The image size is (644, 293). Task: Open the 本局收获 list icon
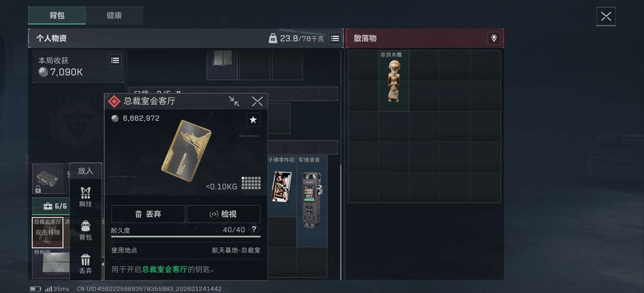[116, 60]
